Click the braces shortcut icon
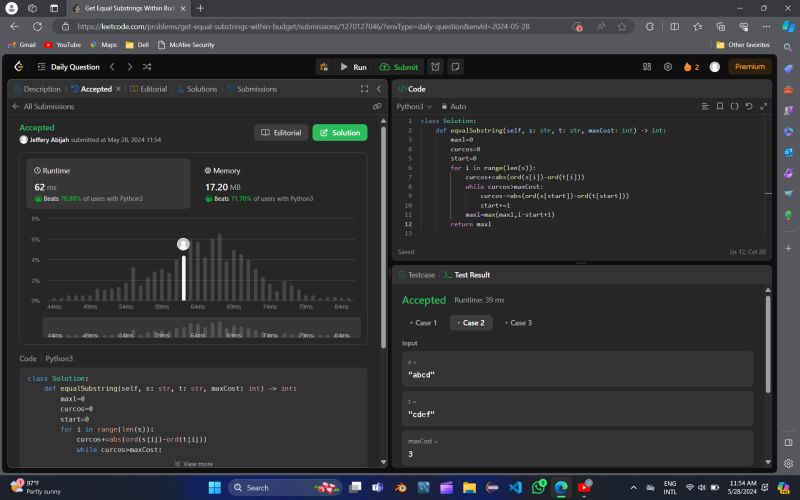 click(734, 106)
